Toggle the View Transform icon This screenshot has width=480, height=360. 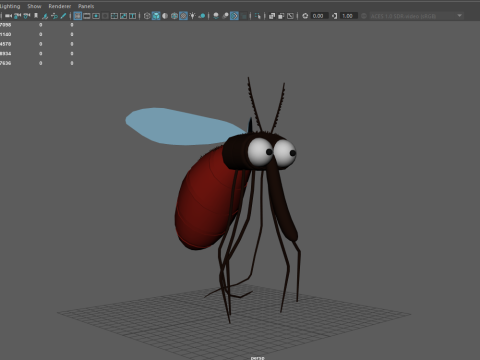[364, 16]
